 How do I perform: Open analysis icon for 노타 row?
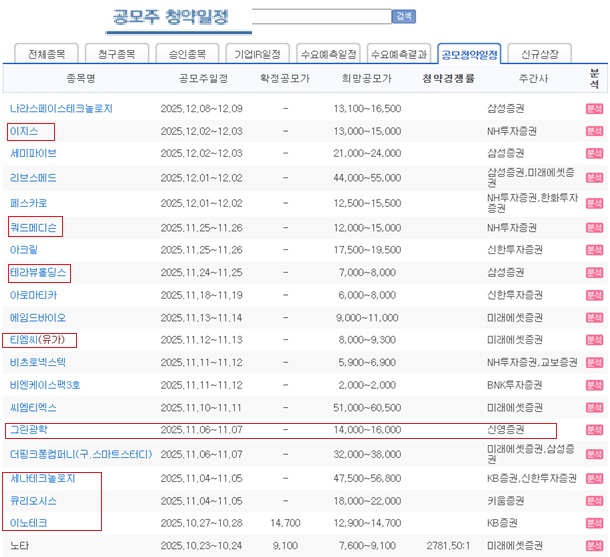point(594,546)
